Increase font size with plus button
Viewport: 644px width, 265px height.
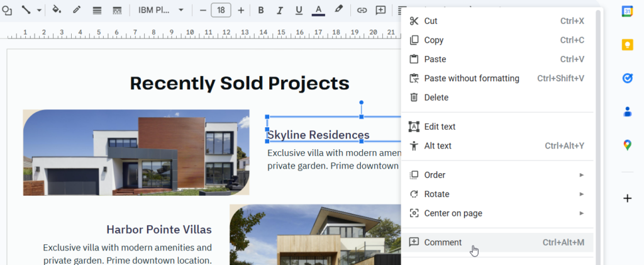tap(241, 10)
